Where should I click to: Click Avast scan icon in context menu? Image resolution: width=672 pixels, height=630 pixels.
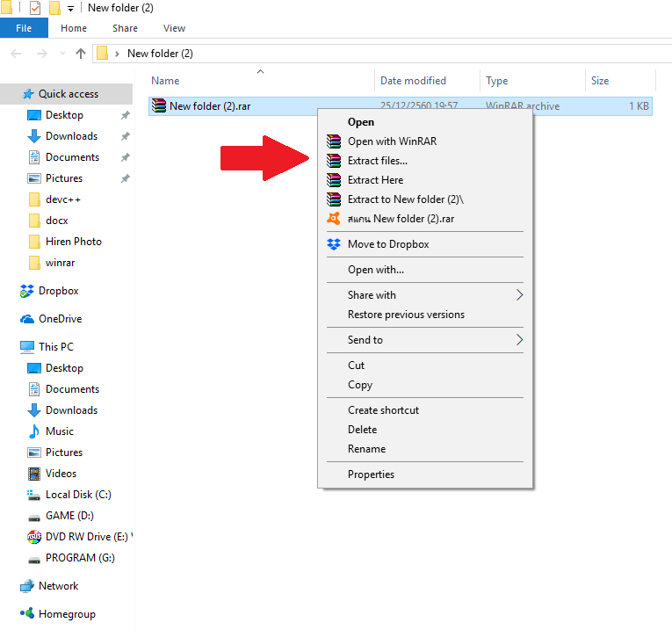coord(334,219)
